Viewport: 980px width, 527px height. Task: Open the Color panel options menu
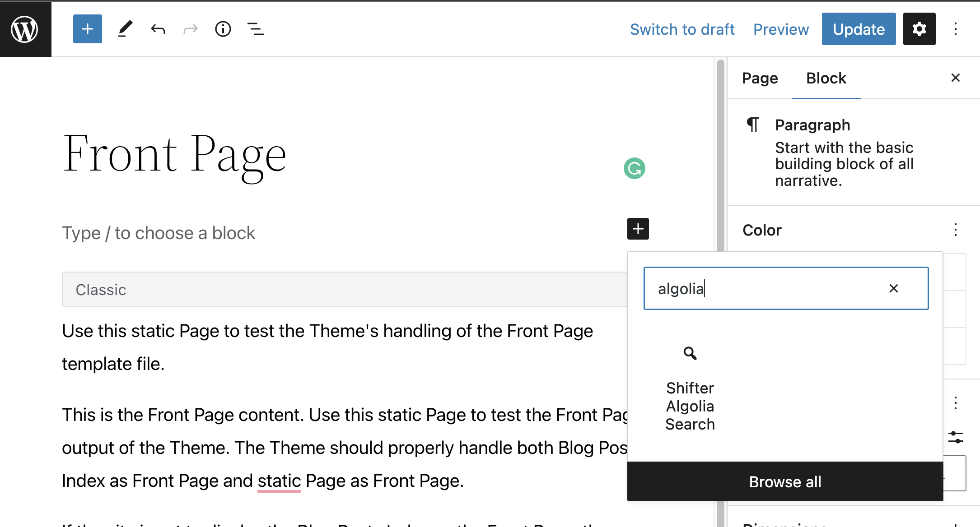pyautogui.click(x=956, y=230)
